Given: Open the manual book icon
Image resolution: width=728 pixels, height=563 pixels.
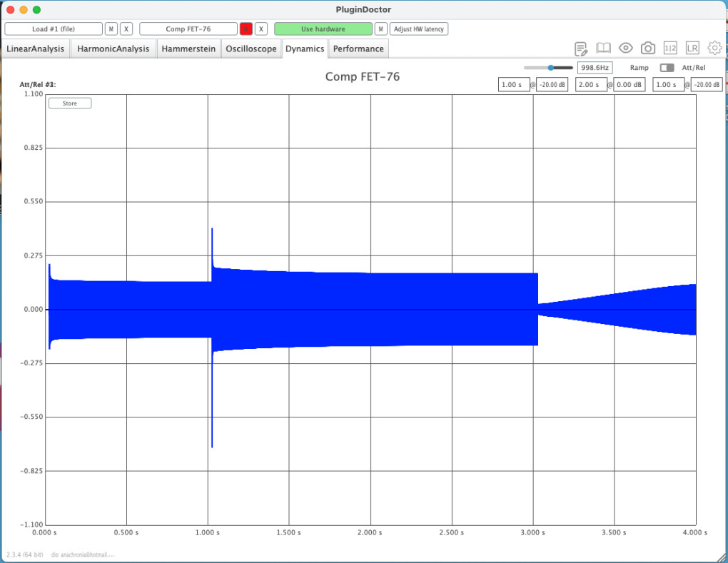Looking at the screenshot, I should coord(603,48).
